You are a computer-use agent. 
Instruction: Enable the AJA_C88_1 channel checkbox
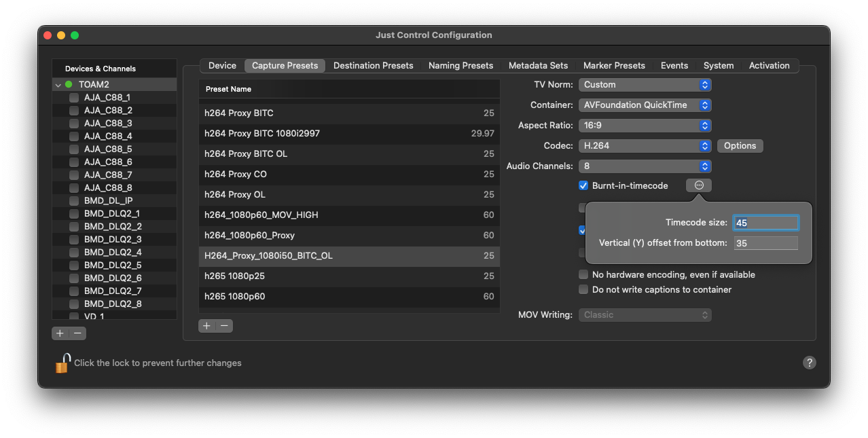pos(74,98)
